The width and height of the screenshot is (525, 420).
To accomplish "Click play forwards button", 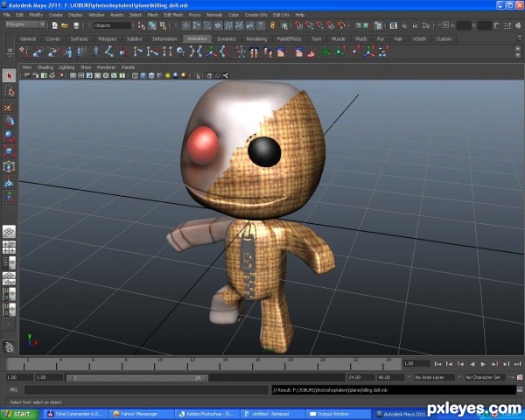I will point(483,364).
